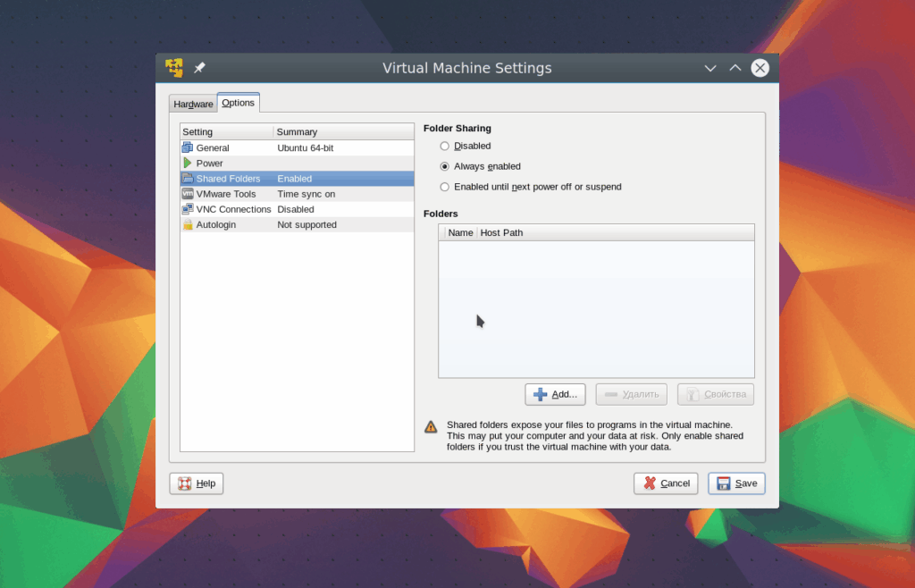Click the Shared Folders icon in list
The image size is (915, 588).
(188, 179)
